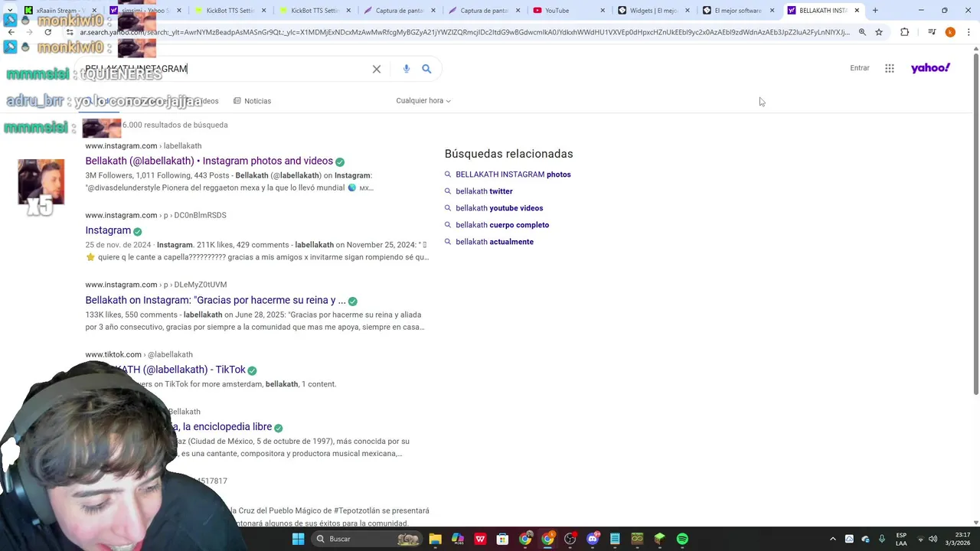Clear the search box with the X icon
Screen dimensions: 980x551
coord(377,69)
